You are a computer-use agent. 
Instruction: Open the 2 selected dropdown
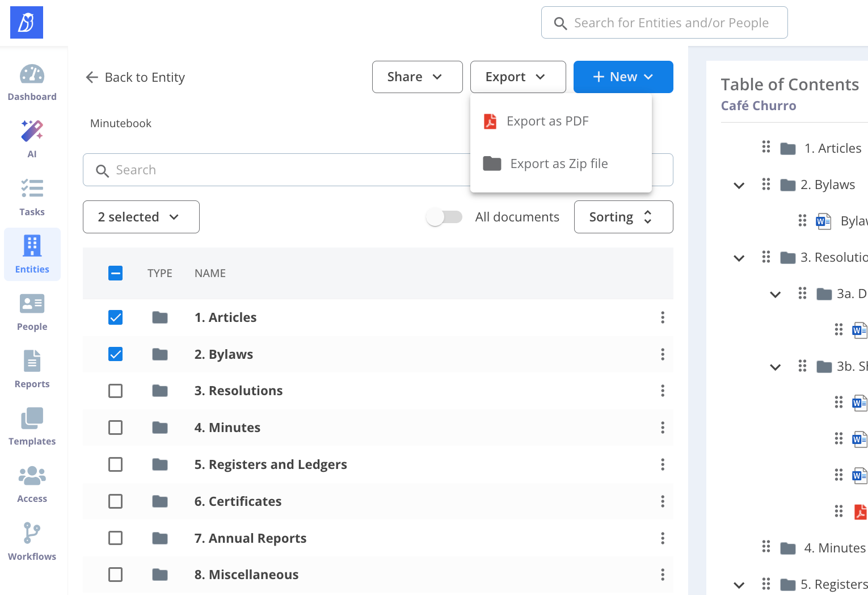[141, 217]
